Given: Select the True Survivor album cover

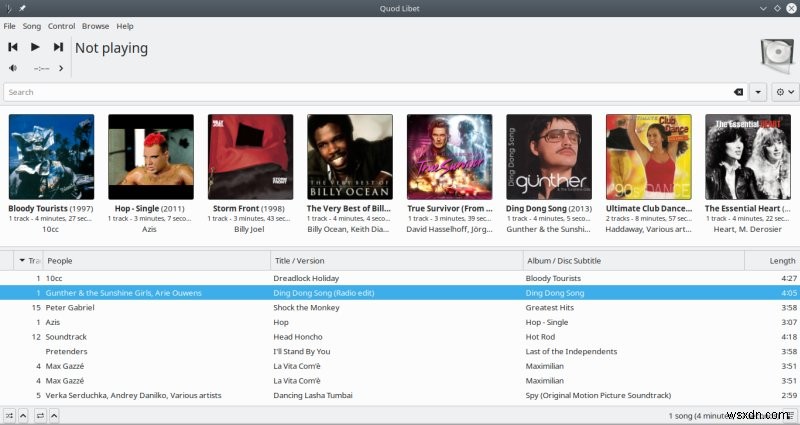Looking at the screenshot, I should pos(449,157).
